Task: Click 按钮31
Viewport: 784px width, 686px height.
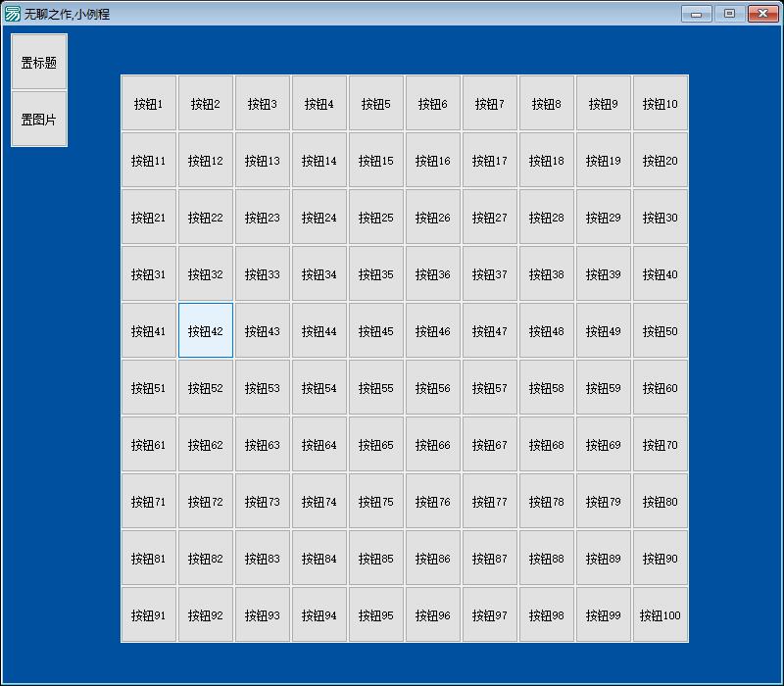Action: 149,273
